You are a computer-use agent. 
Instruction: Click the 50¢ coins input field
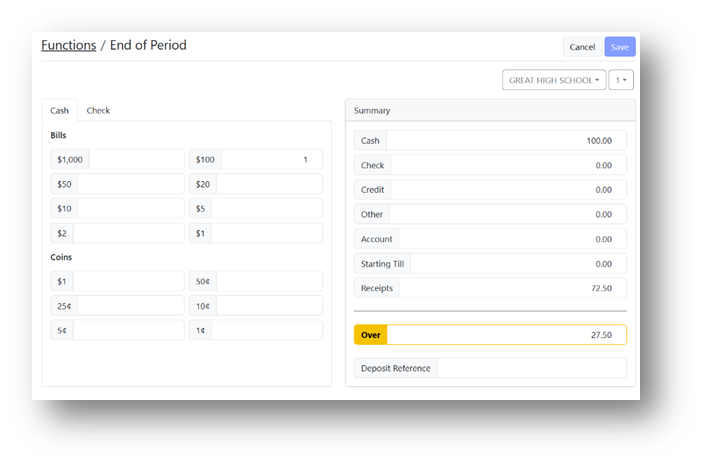click(x=269, y=282)
